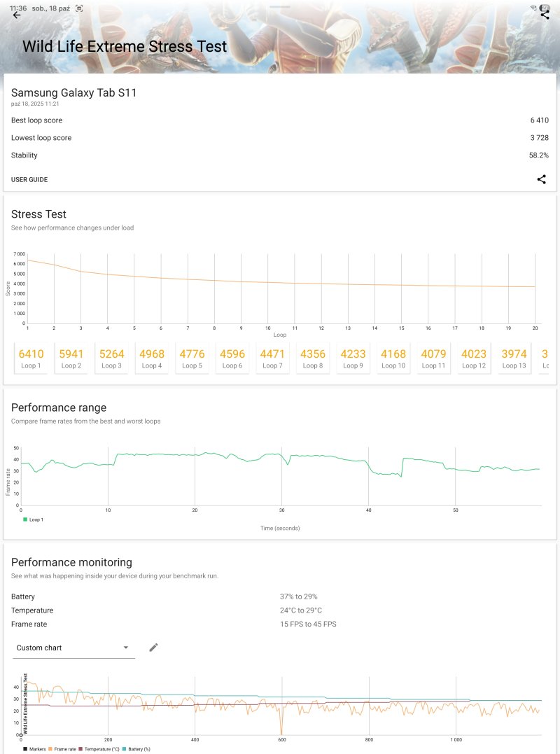Viewport: 560px width, 754px height.
Task: Toggle the Frame rate legend series
Action: [x=61, y=749]
